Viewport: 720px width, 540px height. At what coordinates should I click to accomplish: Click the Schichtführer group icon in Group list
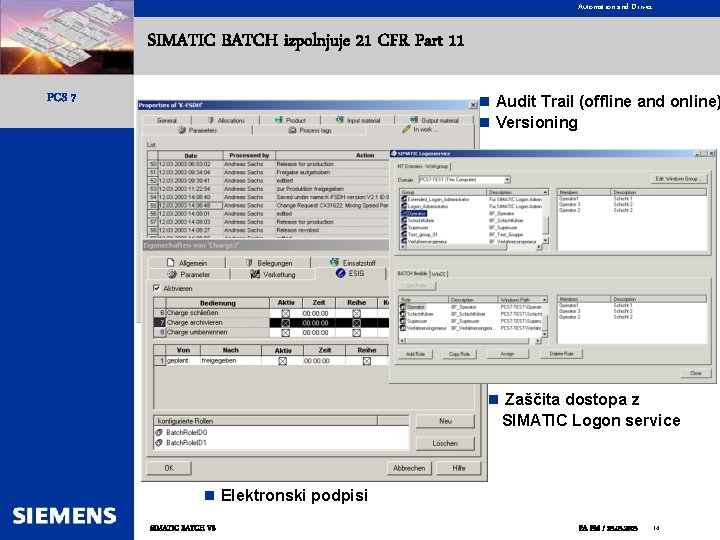[404, 220]
